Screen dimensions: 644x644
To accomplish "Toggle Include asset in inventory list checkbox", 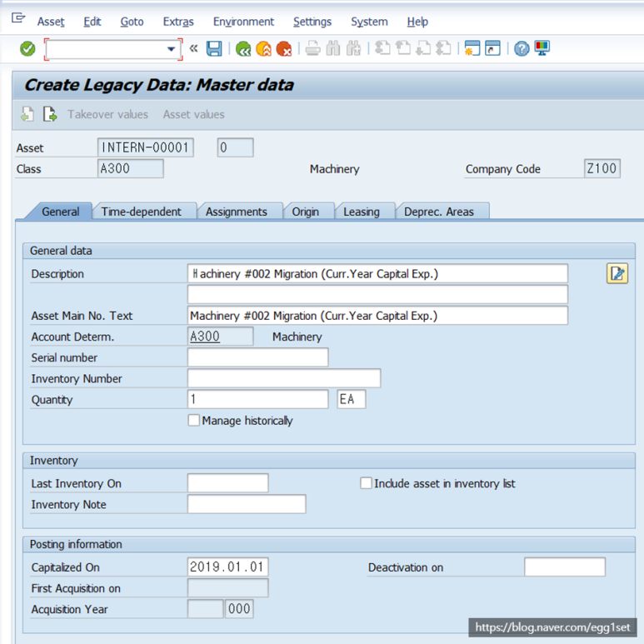I will point(366,483).
